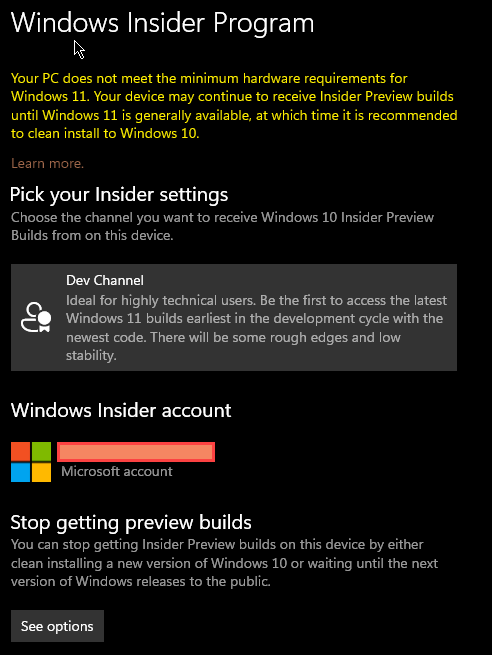Viewport: 492px width, 655px height.
Task: Click the Microsoft four-color logo
Action: (x=31, y=462)
